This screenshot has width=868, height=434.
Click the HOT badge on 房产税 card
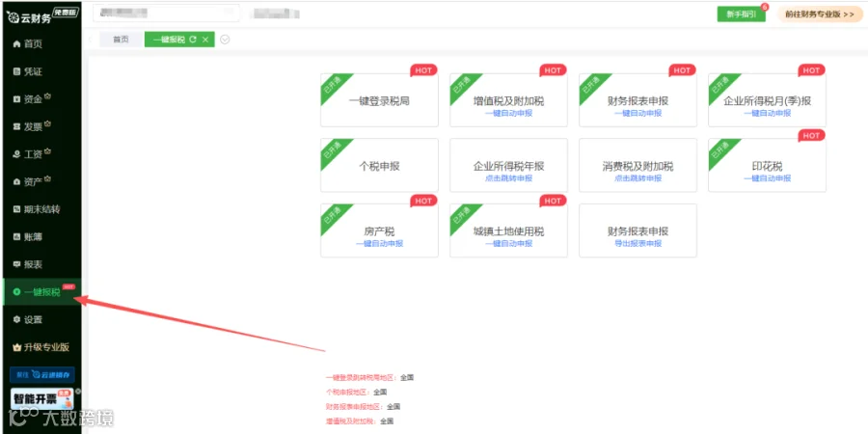pyautogui.click(x=423, y=201)
